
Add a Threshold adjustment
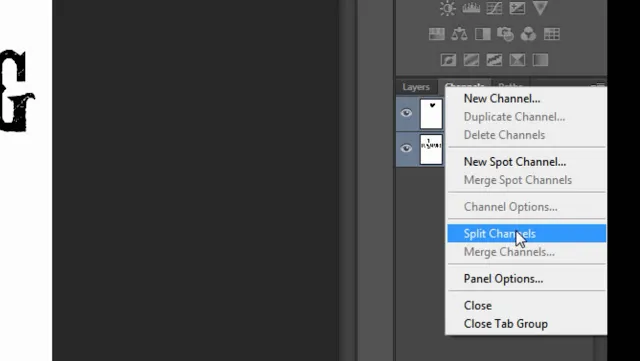[494, 60]
